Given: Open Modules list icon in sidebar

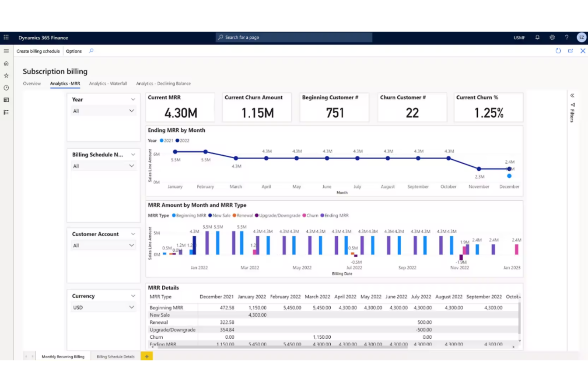Looking at the screenshot, I should point(6,112).
